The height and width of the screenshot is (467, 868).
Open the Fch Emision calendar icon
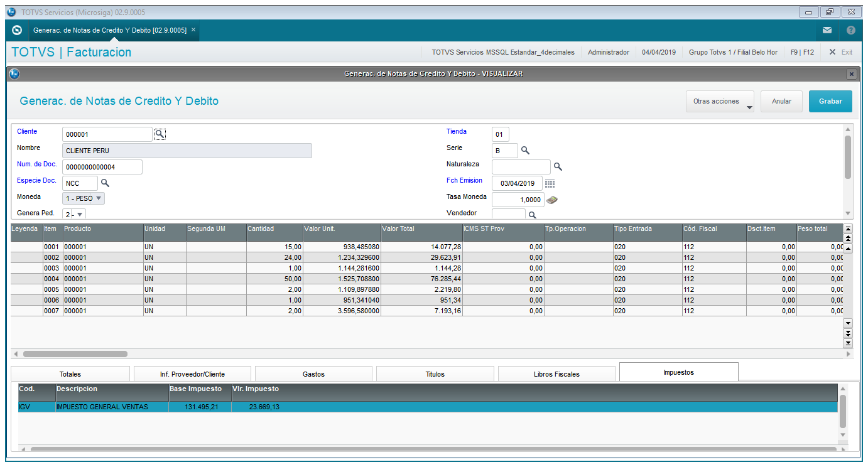click(550, 183)
